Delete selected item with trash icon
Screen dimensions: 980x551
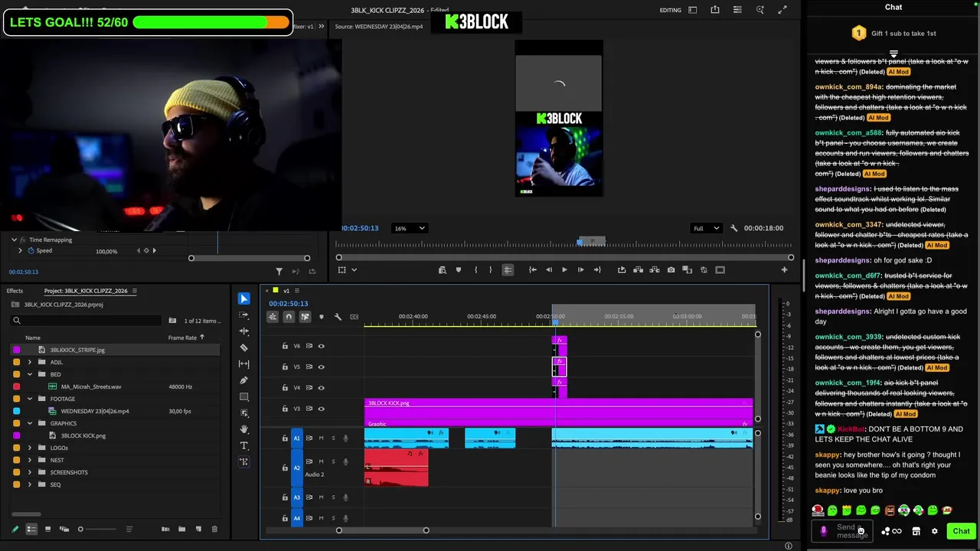(214, 529)
